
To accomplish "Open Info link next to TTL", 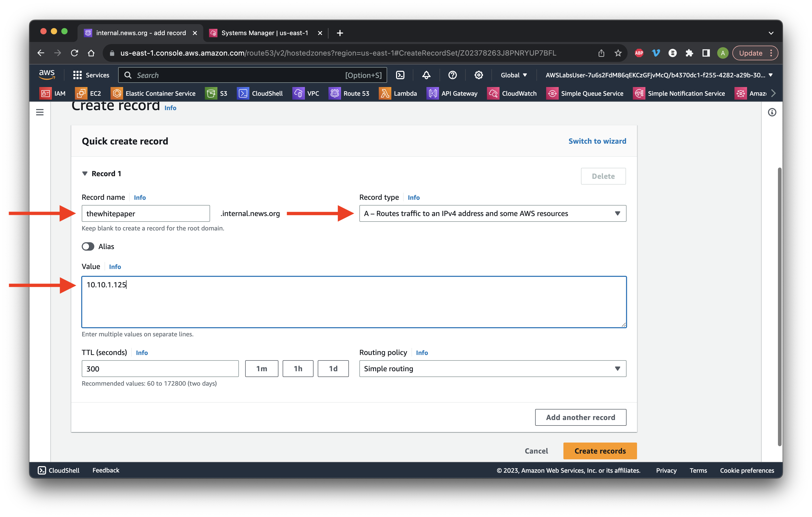I will point(142,353).
